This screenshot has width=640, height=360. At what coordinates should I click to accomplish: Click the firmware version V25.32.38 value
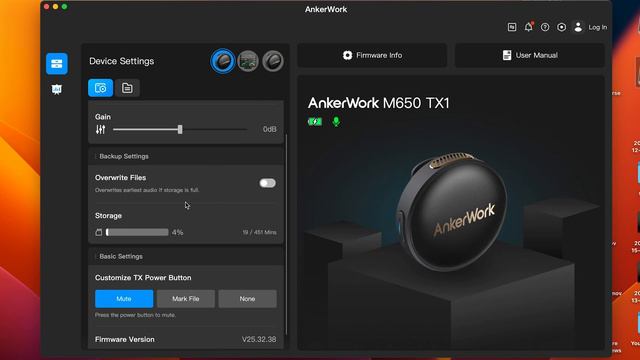(259, 339)
